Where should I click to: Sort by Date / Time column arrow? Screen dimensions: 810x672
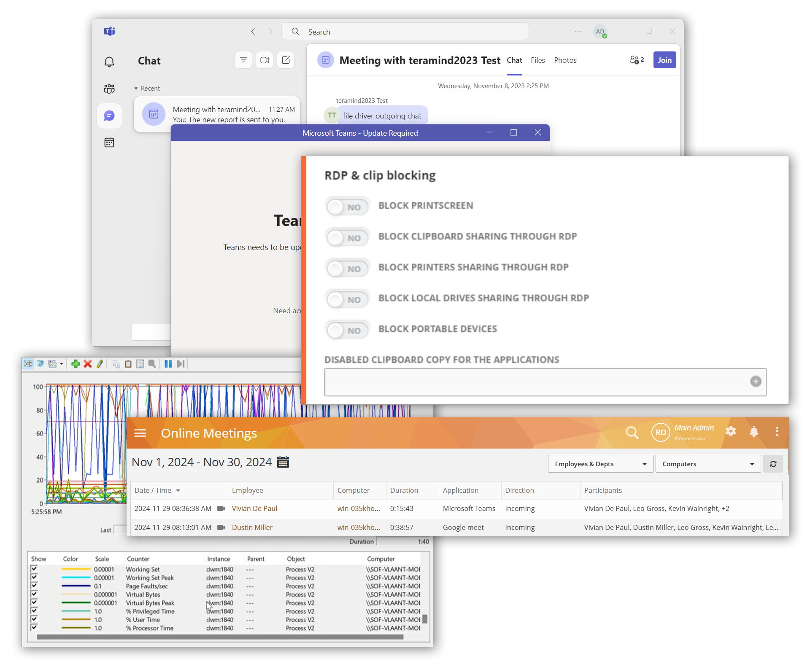(178, 491)
